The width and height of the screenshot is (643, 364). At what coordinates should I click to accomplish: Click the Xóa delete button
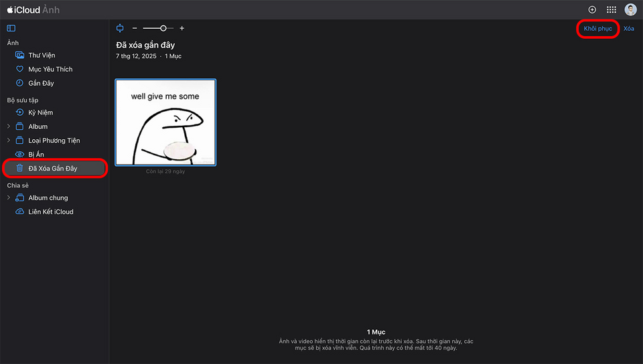[628, 29]
